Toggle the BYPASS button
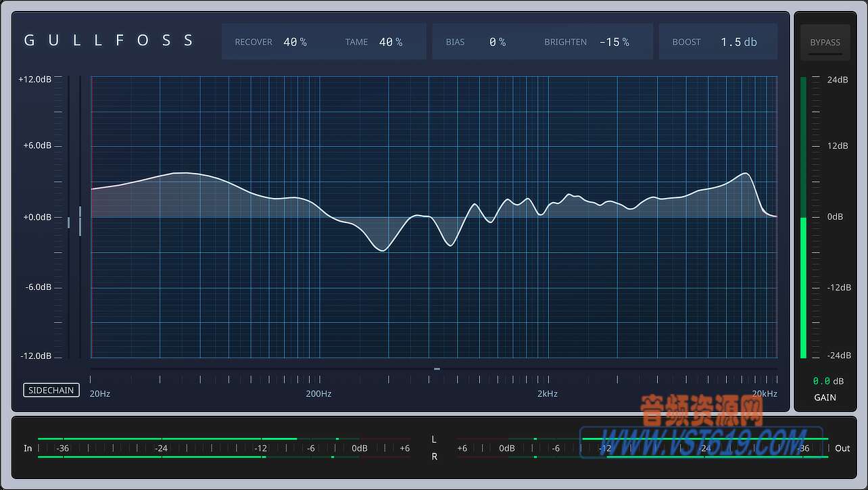868x490 pixels. pyautogui.click(x=825, y=42)
